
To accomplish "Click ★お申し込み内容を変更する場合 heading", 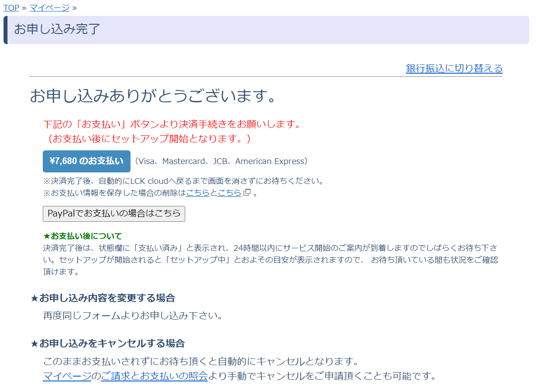I will (103, 298).
